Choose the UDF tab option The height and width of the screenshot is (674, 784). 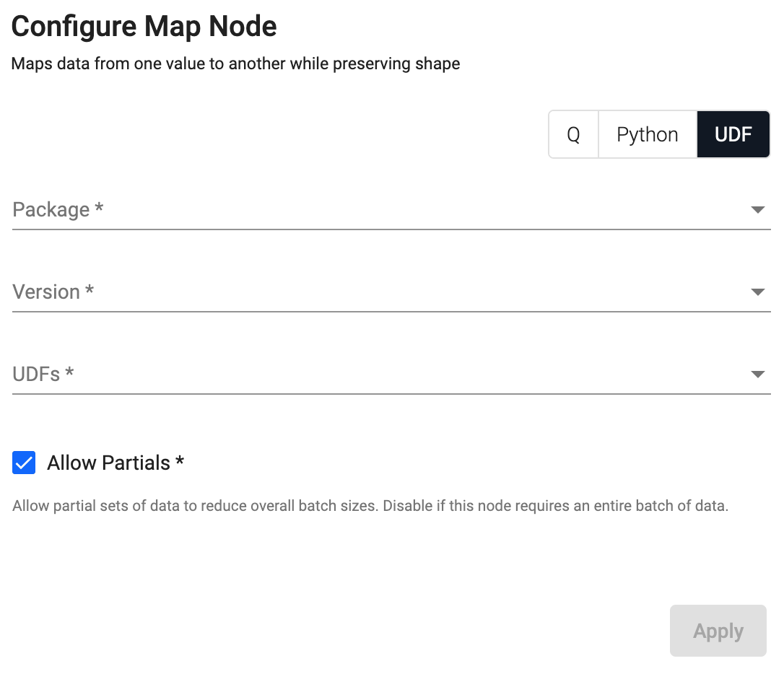click(733, 134)
